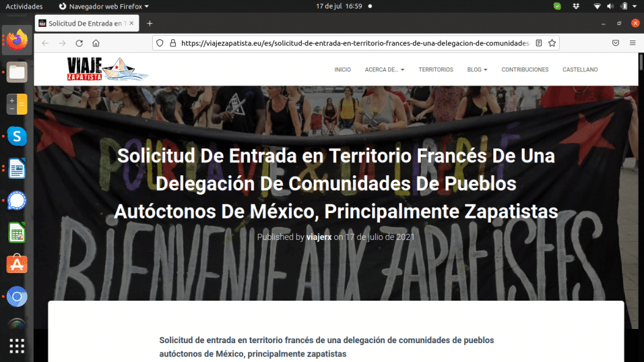Screen dimensions: 644x362
Task: Toggle Reader View in address bar
Action: coord(539,43)
